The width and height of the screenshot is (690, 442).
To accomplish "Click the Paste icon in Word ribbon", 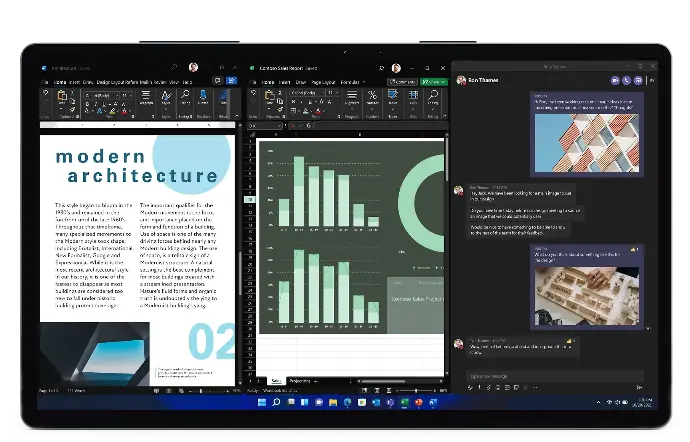I will pyautogui.click(x=62, y=97).
